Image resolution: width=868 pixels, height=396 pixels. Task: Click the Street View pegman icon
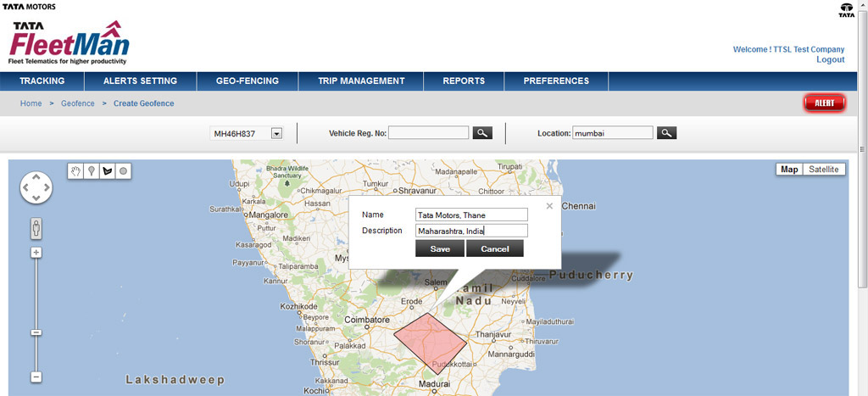coord(36,227)
